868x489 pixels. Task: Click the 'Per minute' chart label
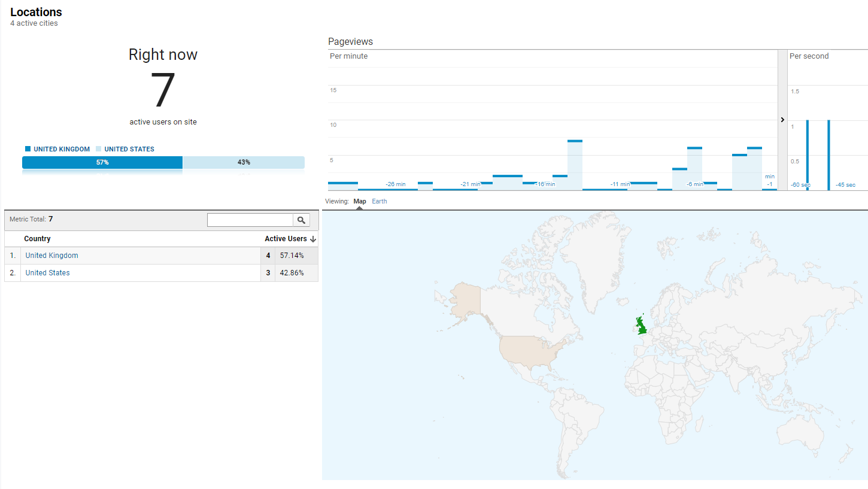coord(348,56)
